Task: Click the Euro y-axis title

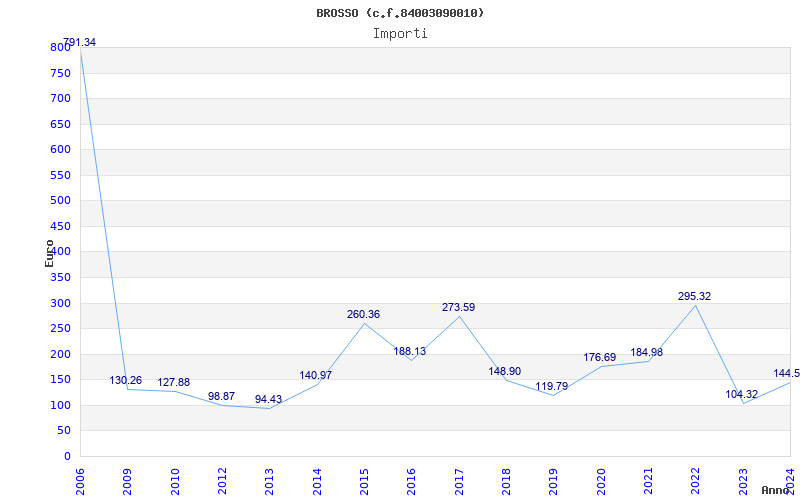Action: (49, 253)
